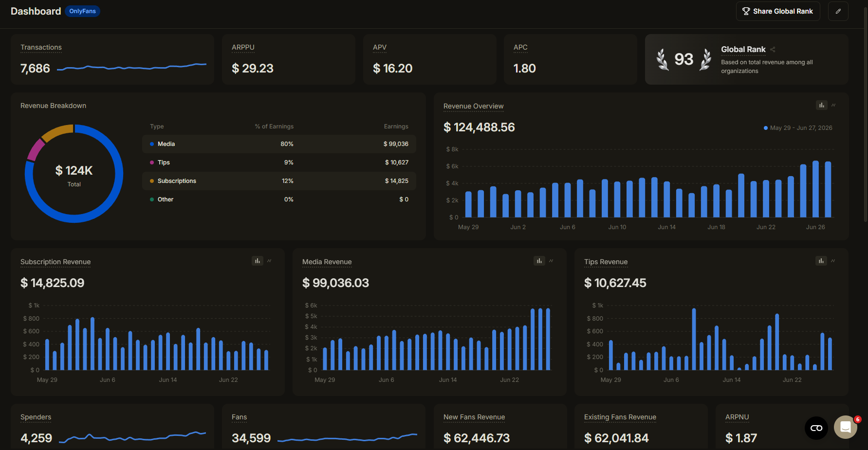Click the left laurel wreath icon
Viewport: 868px width, 450px height.
click(663, 59)
